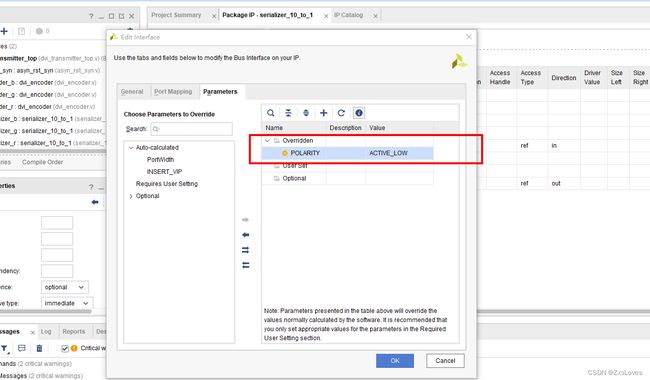
Task: Switch to the General tab
Action: (132, 92)
